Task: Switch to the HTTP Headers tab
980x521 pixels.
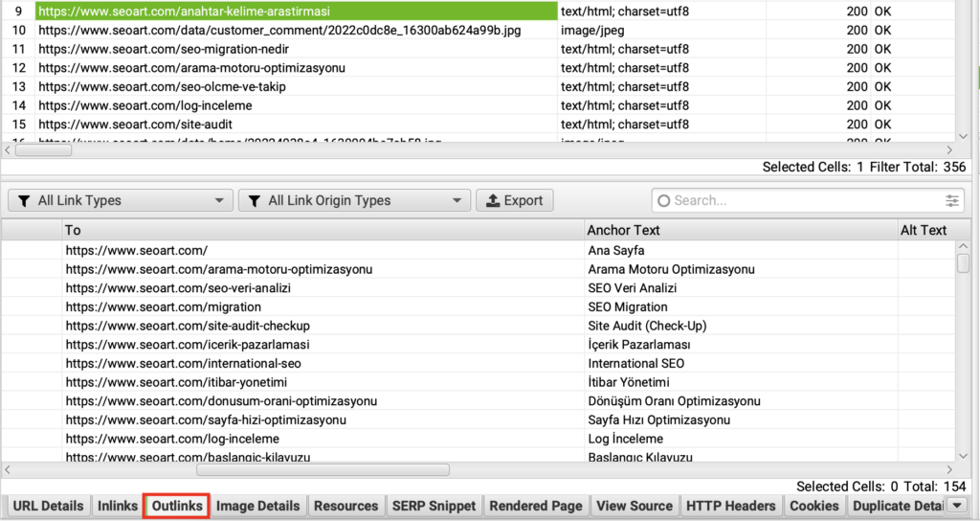Action: pyautogui.click(x=732, y=506)
